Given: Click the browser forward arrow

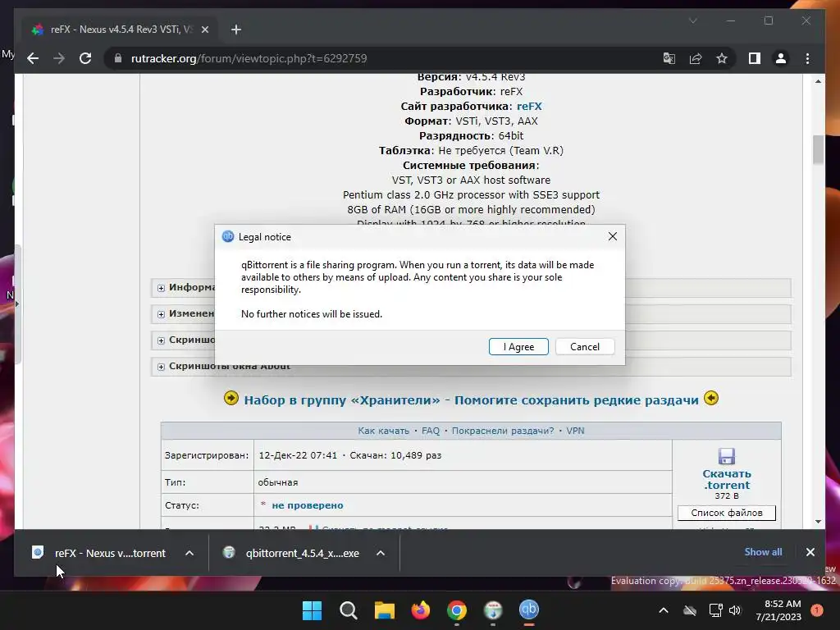Looking at the screenshot, I should tap(59, 58).
